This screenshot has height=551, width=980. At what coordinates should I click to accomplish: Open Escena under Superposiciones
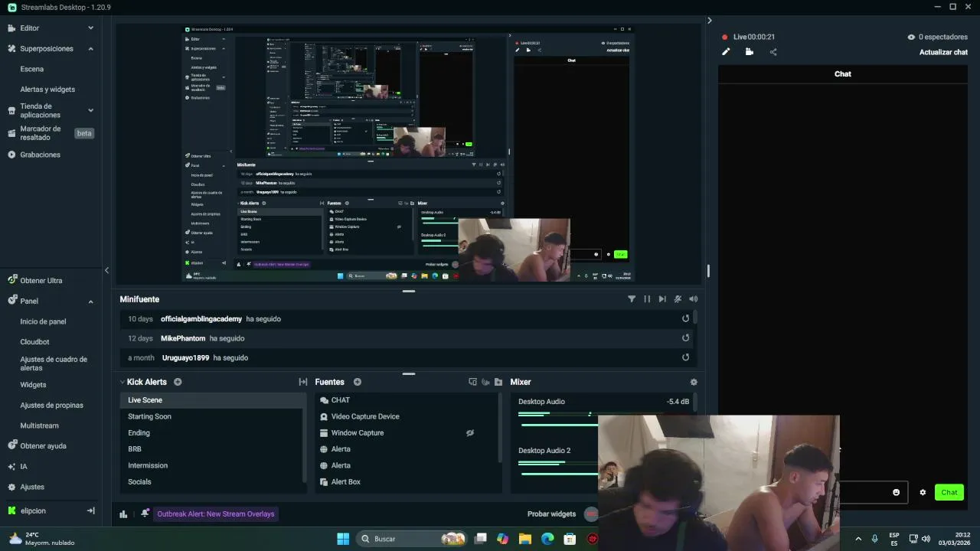point(31,69)
